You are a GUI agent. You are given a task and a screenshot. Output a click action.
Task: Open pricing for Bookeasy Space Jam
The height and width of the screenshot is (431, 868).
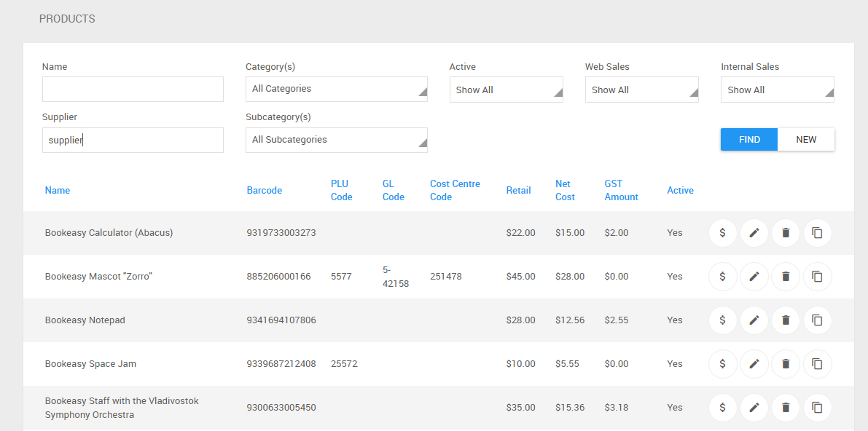(x=722, y=364)
